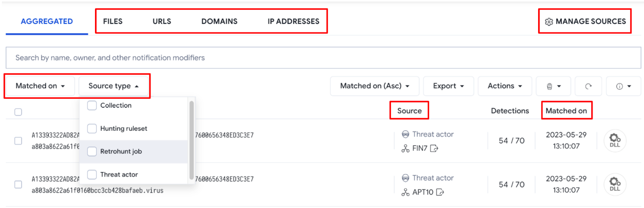Click the DLL file type icon in FIN7 row
The width and height of the screenshot is (644, 208).
tap(615, 141)
